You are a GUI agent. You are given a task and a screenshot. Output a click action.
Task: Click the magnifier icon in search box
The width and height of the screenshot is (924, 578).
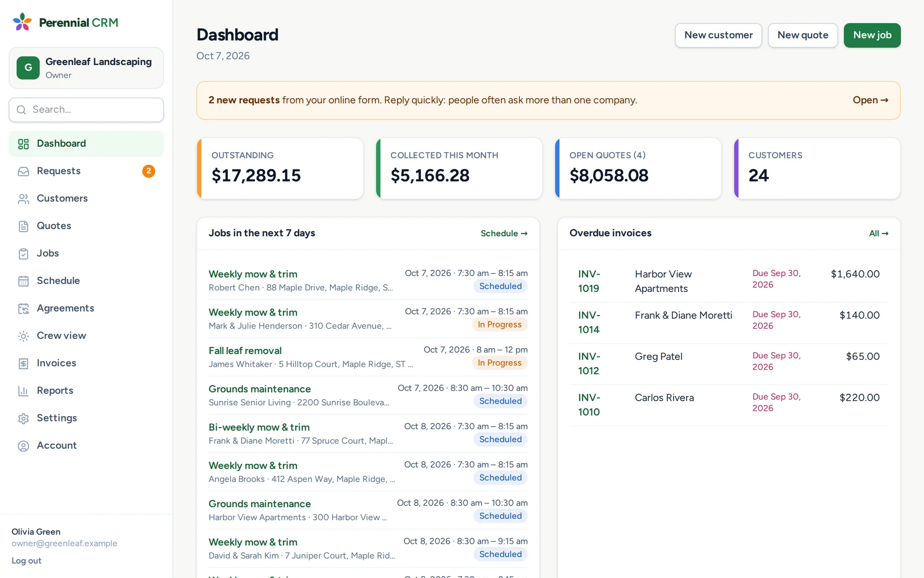[21, 110]
